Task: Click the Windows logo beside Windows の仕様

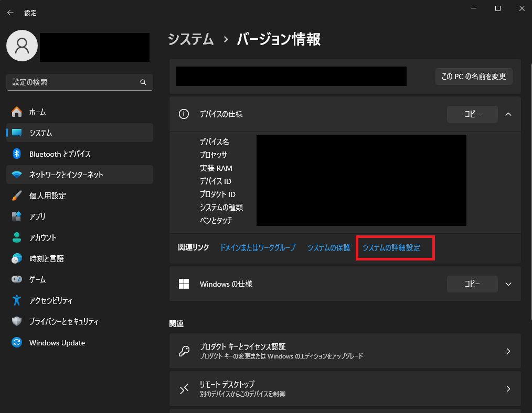Action: click(x=184, y=284)
